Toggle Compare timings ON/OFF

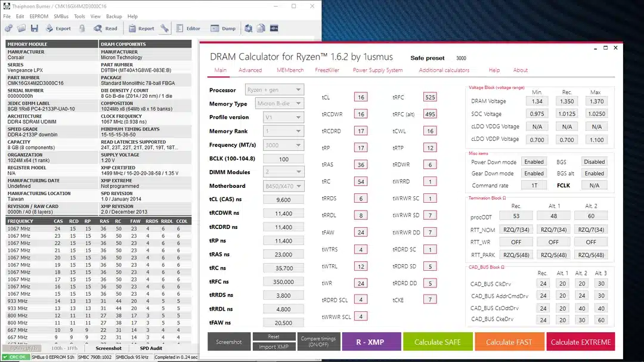click(x=319, y=341)
